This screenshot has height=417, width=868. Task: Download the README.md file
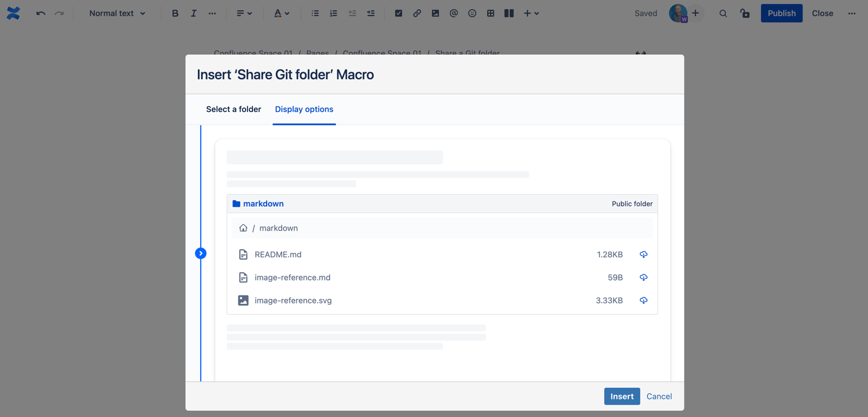click(x=643, y=254)
